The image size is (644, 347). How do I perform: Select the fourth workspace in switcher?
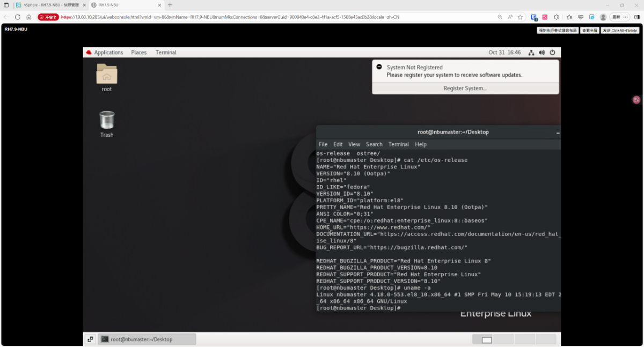546,339
